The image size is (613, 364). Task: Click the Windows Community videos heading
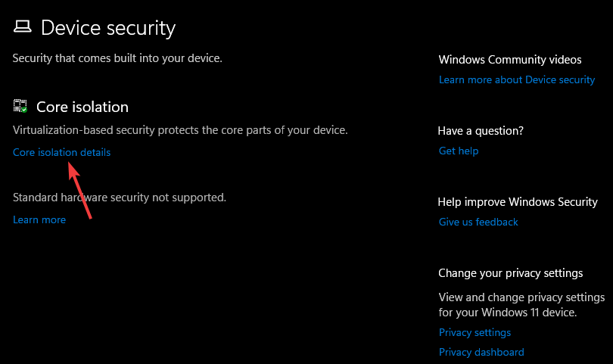[x=510, y=60]
